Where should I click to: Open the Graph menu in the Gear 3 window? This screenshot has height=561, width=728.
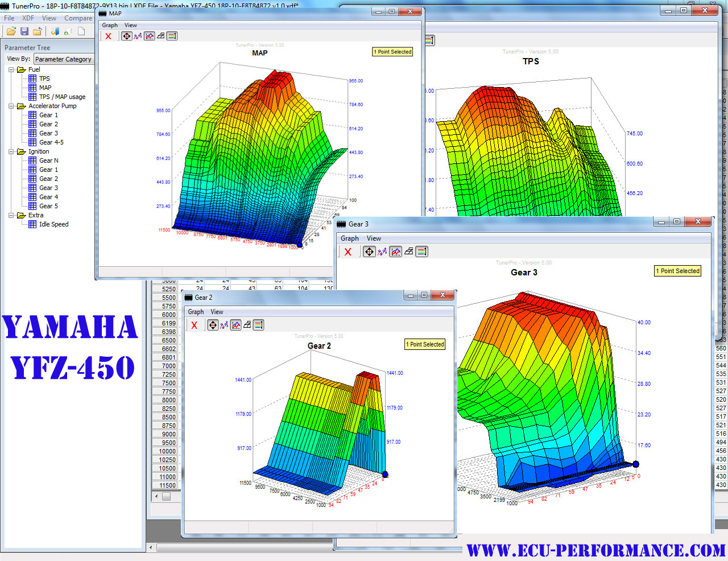click(x=350, y=238)
